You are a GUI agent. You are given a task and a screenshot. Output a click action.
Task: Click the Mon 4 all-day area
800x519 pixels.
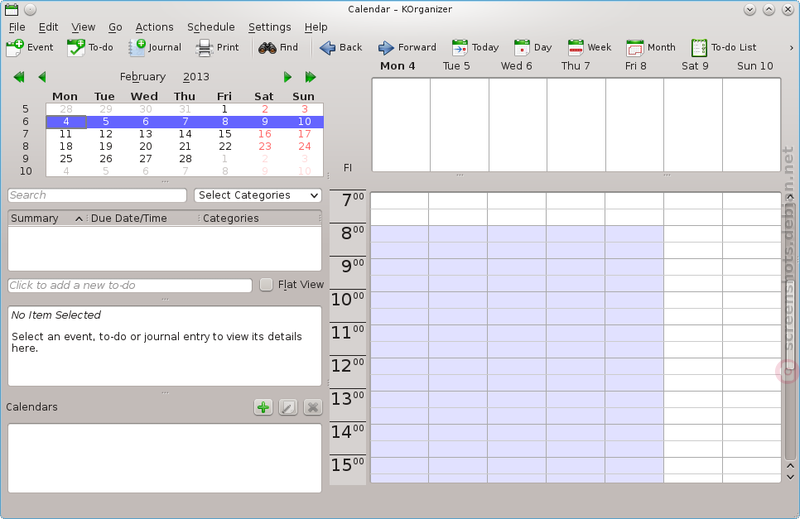401,125
